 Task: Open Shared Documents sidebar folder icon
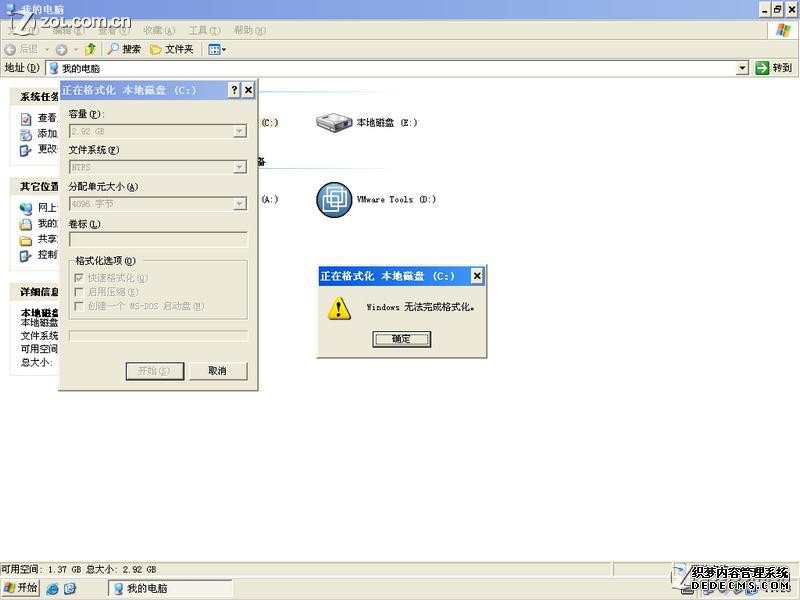26,240
